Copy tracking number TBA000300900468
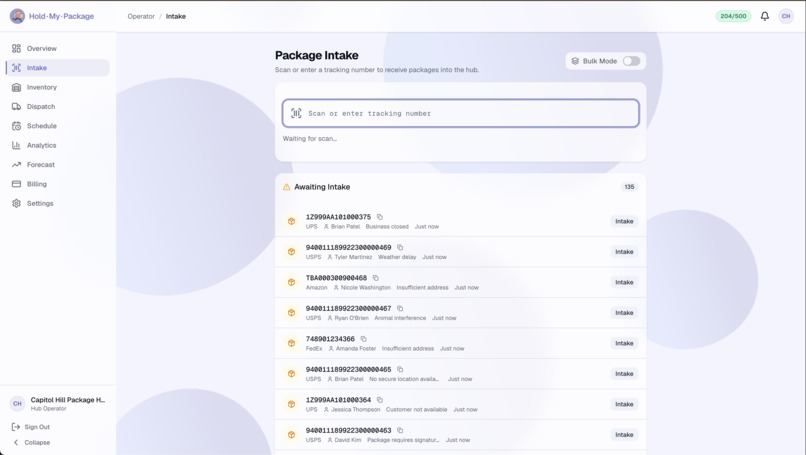Screen dimensions: 806x455 click(x=376, y=278)
